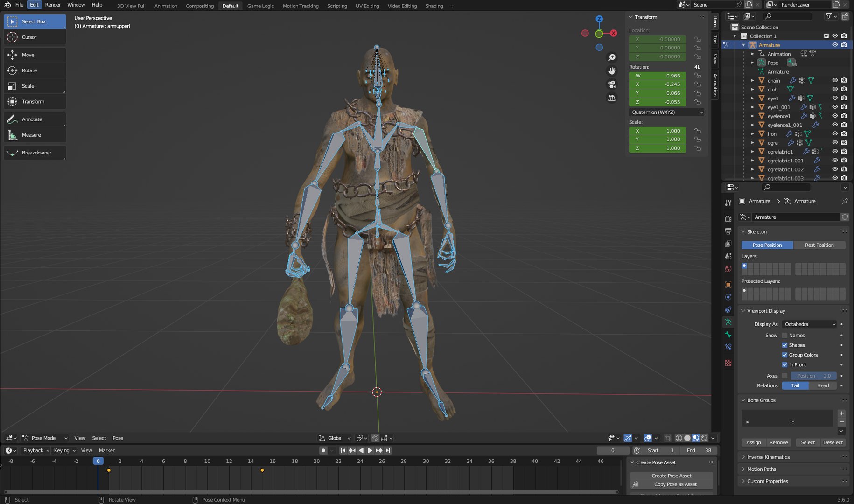
Task: Click the pan view hand icon
Action: pos(611,71)
